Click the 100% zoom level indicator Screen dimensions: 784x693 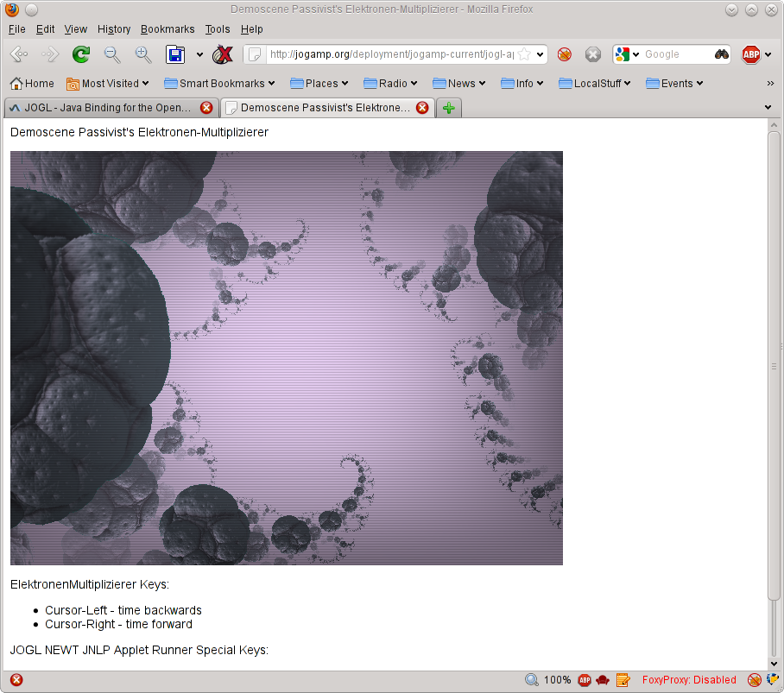click(x=557, y=680)
